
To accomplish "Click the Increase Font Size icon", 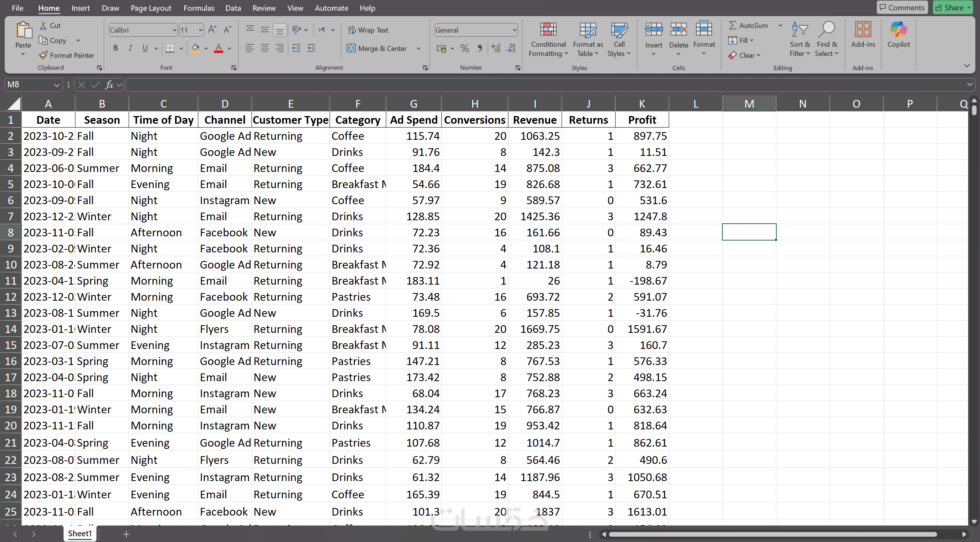I will [x=212, y=30].
